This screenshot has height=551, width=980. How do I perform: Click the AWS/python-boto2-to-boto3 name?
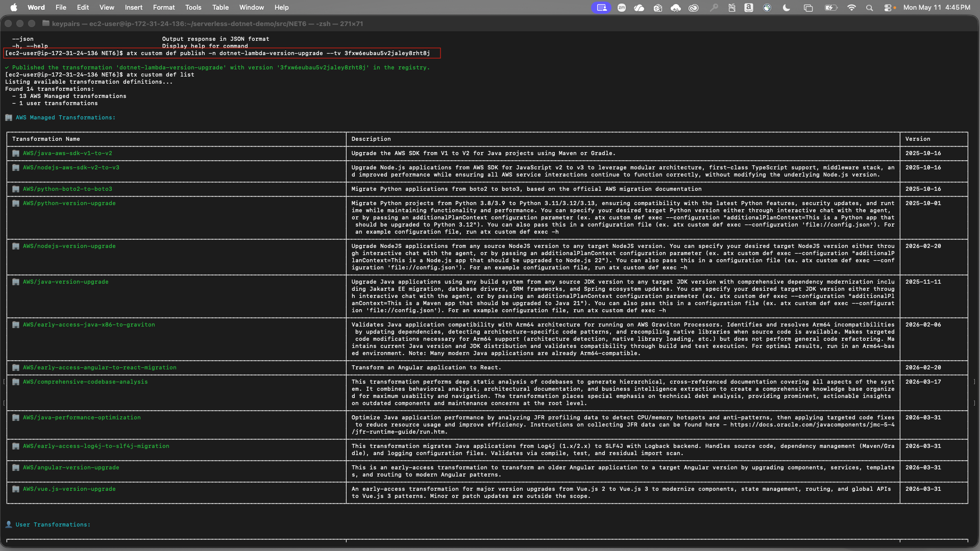pos(67,189)
